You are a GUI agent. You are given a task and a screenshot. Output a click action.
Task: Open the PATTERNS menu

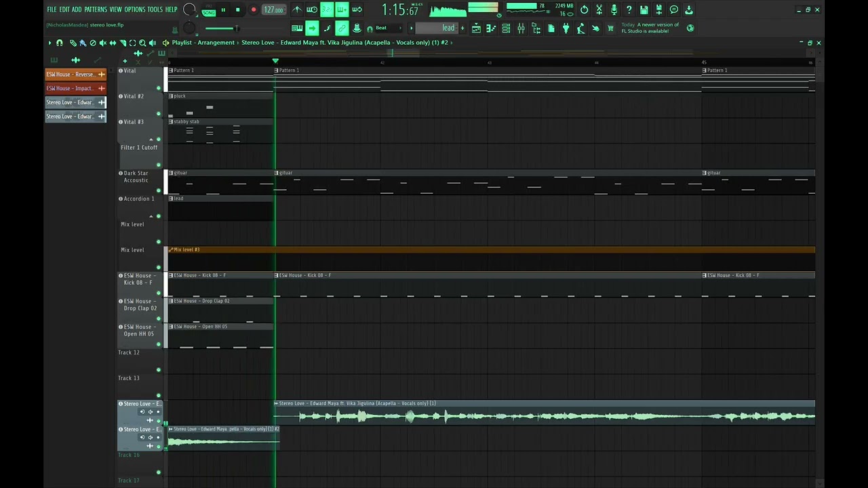(96, 9)
